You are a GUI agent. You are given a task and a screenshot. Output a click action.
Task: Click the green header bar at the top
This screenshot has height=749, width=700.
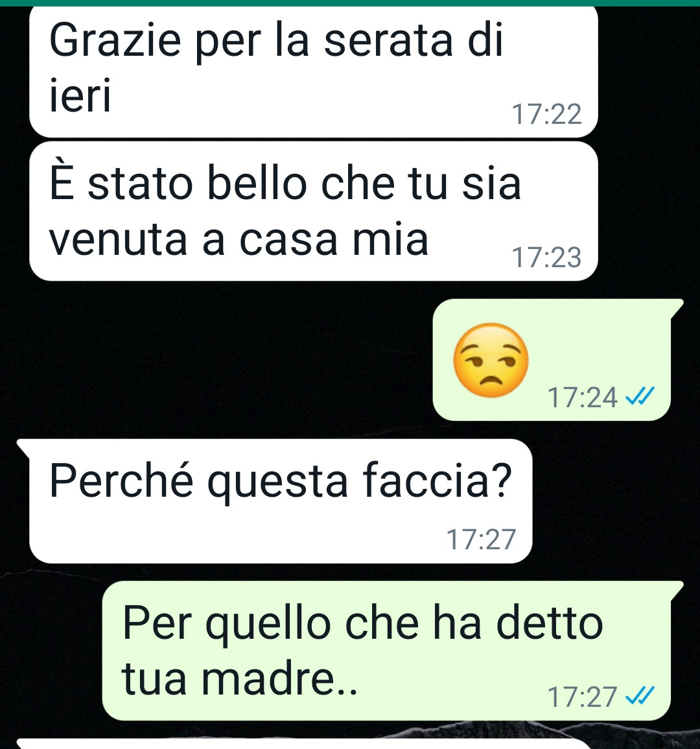point(350,3)
